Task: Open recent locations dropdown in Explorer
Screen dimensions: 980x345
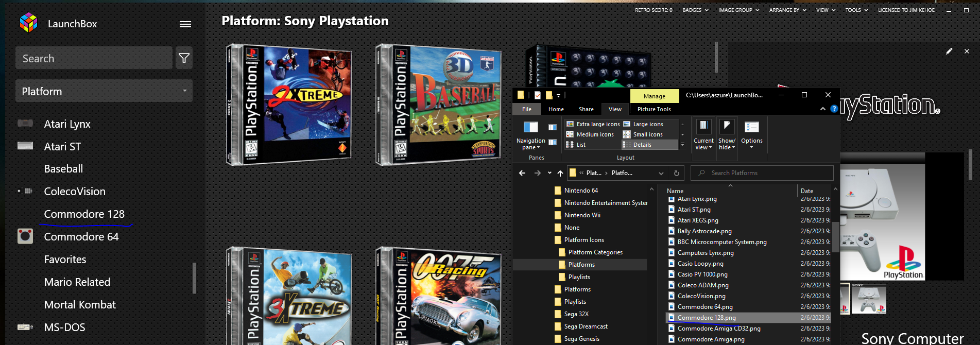Action: tap(549, 173)
